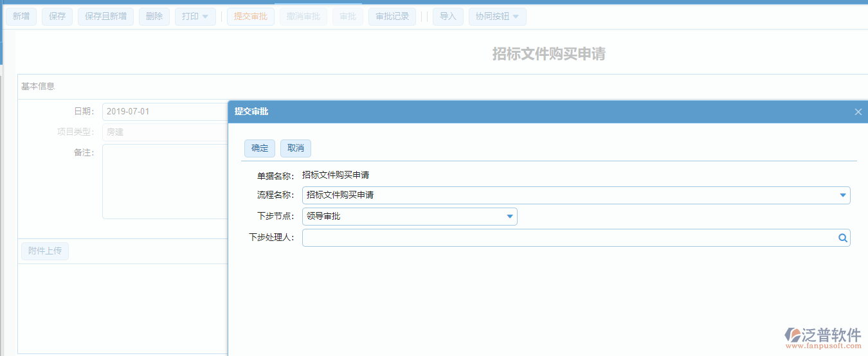Click 提交审批 in the toolbar
This screenshot has width=868, height=356.
click(x=251, y=17)
